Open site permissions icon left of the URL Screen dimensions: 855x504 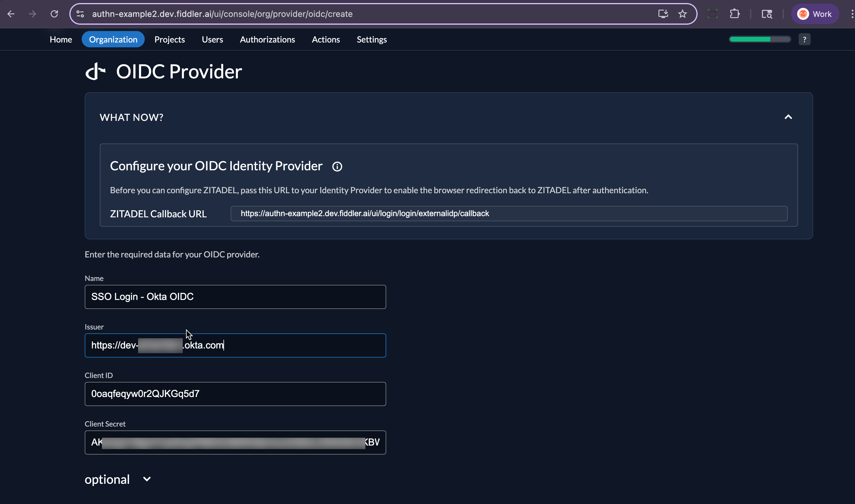pyautogui.click(x=80, y=14)
